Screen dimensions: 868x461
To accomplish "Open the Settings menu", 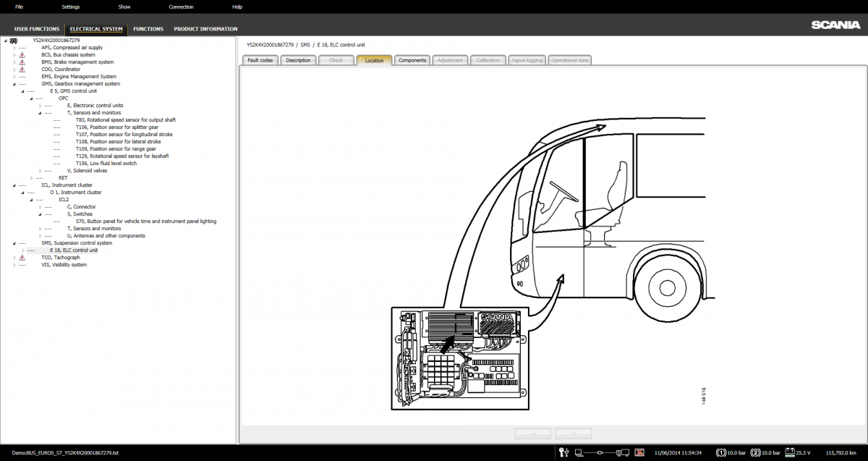I will 71,7.
